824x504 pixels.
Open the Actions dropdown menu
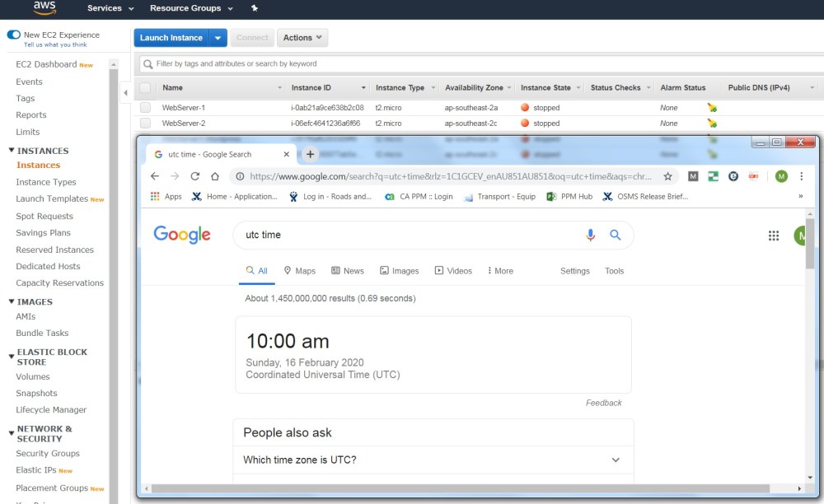[x=302, y=38]
